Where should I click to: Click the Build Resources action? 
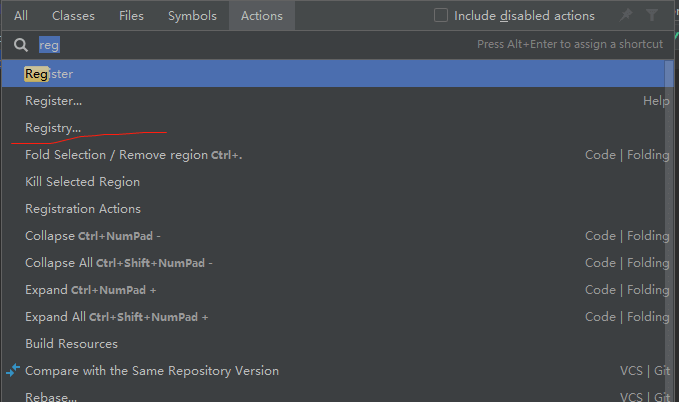pyautogui.click(x=71, y=344)
